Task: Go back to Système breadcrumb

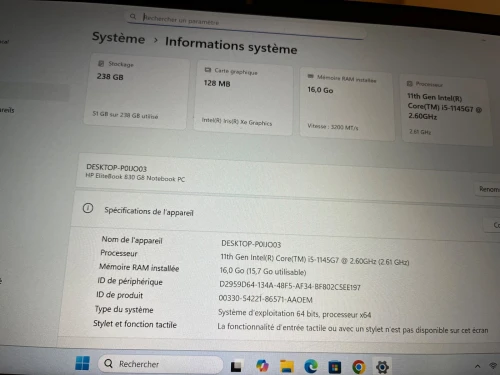Action: pos(118,38)
